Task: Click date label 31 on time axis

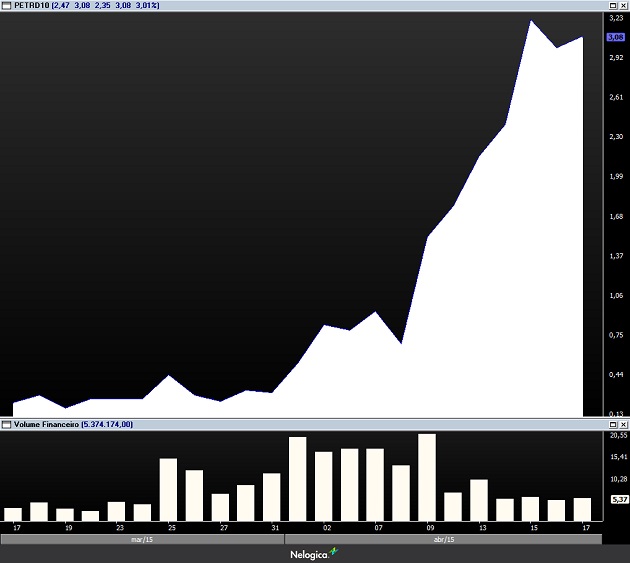Action: pyautogui.click(x=275, y=527)
